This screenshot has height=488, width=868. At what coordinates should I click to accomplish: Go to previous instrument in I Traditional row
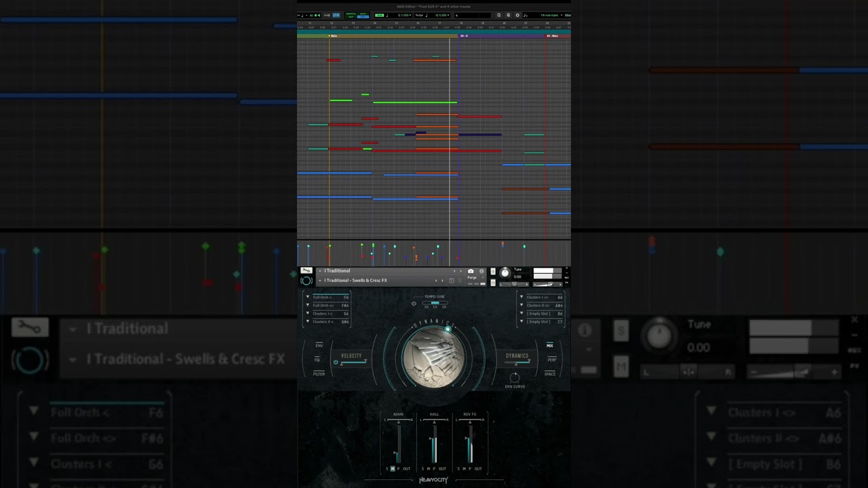454,271
